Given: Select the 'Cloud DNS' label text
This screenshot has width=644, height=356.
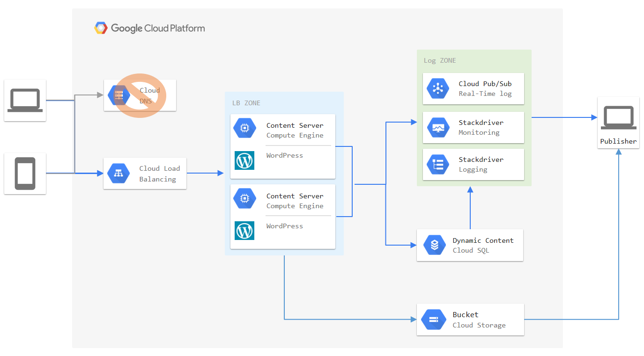Looking at the screenshot, I should click(150, 95).
